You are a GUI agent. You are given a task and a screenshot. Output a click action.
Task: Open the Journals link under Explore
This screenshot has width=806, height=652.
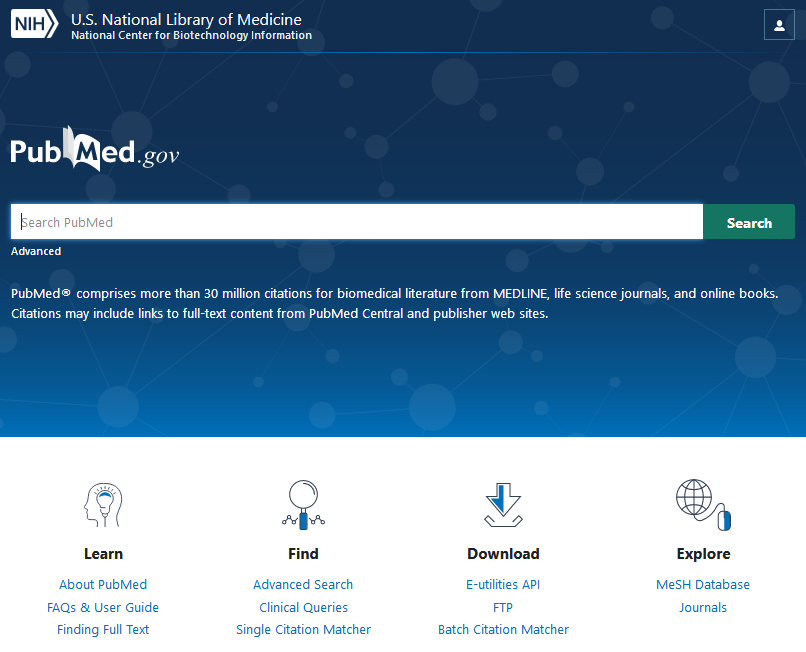703,608
